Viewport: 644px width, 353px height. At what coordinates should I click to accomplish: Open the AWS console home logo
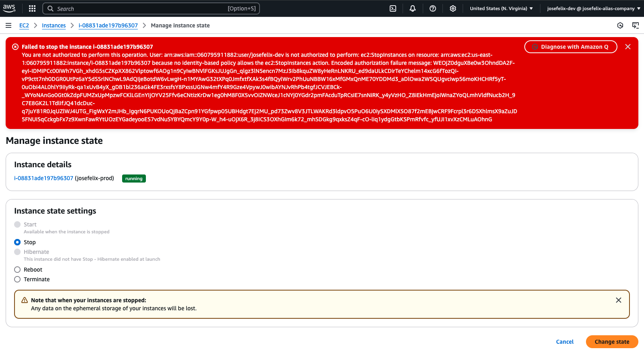pyautogui.click(x=9, y=8)
